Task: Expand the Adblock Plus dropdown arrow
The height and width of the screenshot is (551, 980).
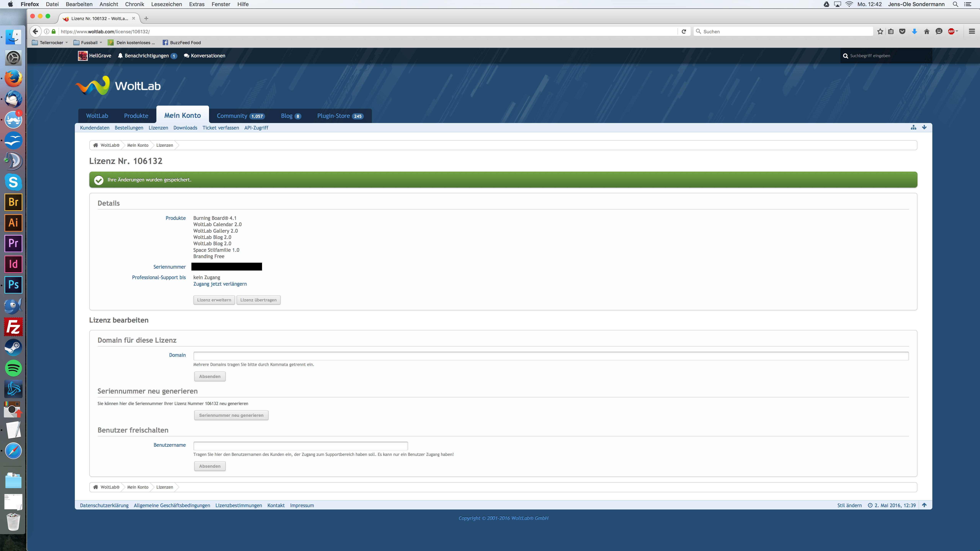Action: [x=957, y=31]
